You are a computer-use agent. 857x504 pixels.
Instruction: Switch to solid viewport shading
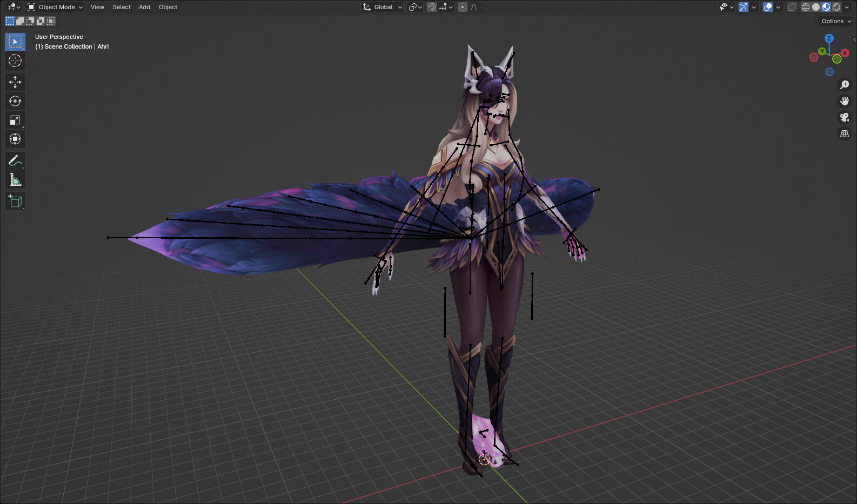click(816, 7)
